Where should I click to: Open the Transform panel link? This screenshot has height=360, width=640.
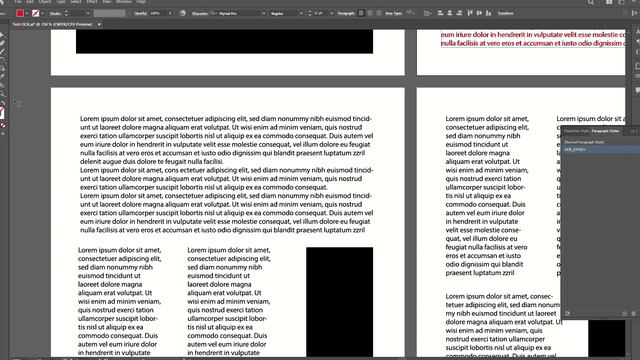point(505,13)
